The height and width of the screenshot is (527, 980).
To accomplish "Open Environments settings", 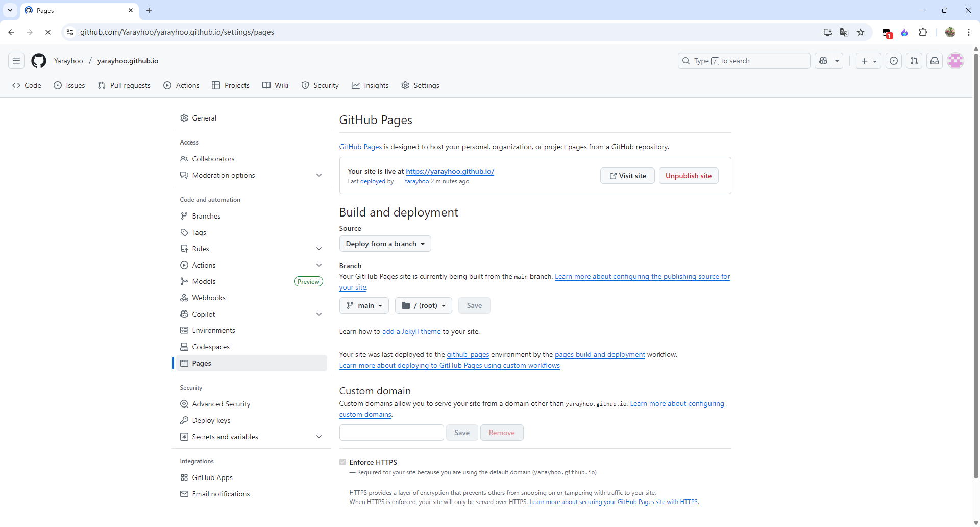I will coord(251,330).
